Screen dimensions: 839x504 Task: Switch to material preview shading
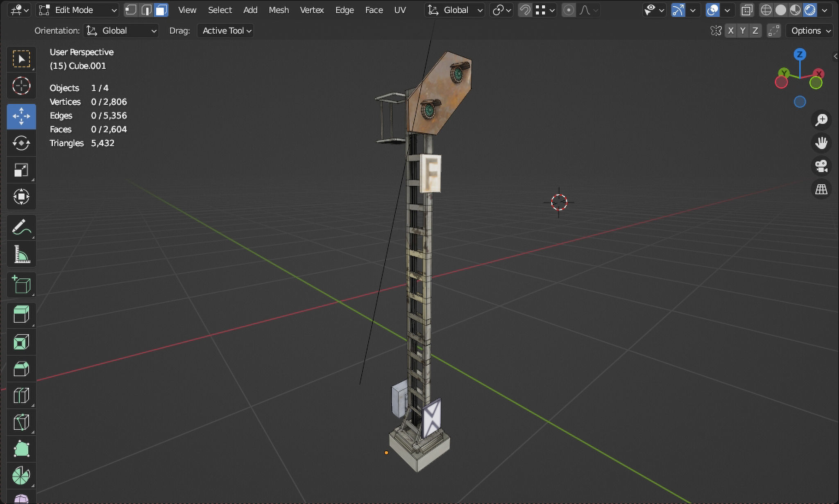click(x=795, y=10)
